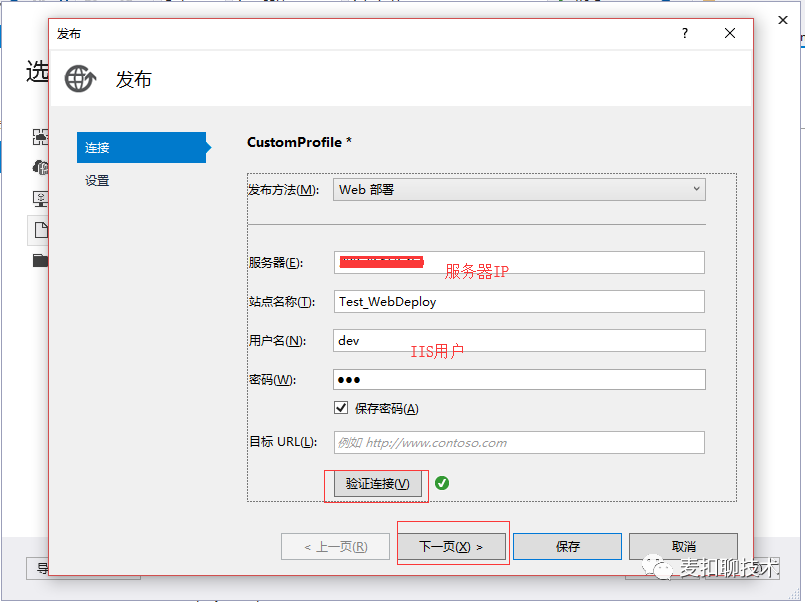
Task: Click the 发布方法(M): label
Action: pyautogui.click(x=283, y=190)
